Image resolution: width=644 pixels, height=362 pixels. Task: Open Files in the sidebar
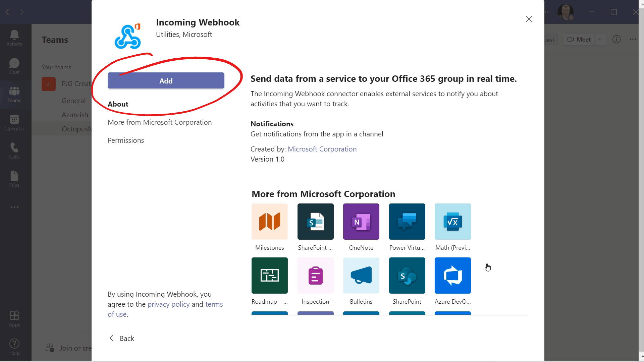[x=14, y=179]
